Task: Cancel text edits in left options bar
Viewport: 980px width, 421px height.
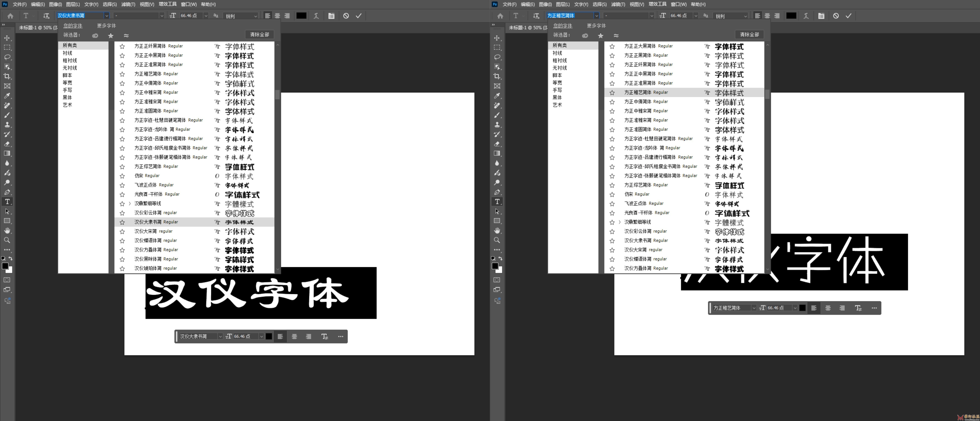Action: (346, 16)
